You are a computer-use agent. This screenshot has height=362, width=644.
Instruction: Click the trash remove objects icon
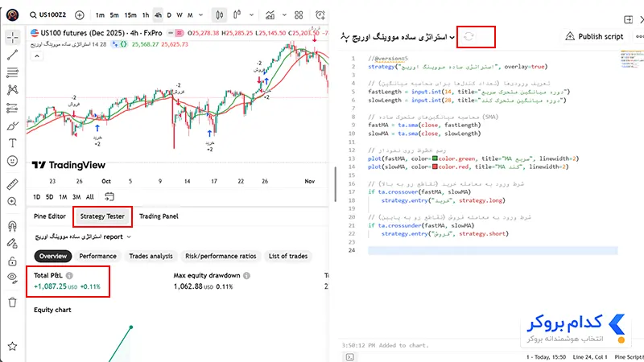[x=12, y=302]
